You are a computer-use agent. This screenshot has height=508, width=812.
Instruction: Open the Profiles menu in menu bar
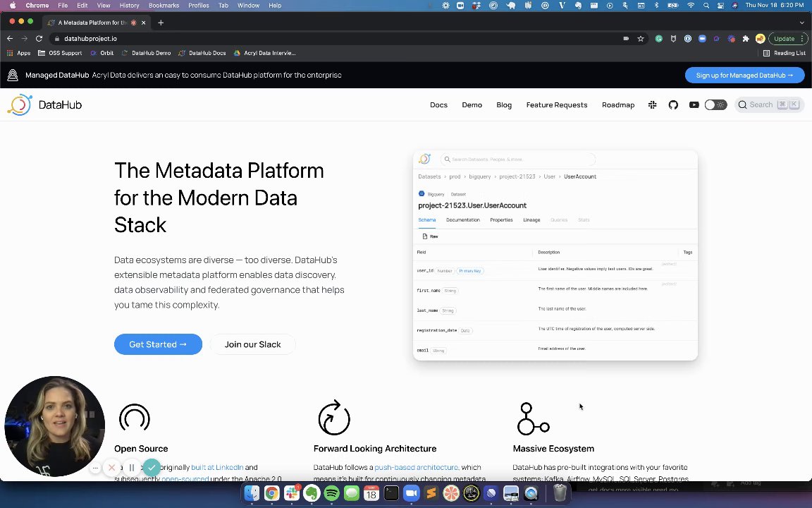pyautogui.click(x=198, y=5)
